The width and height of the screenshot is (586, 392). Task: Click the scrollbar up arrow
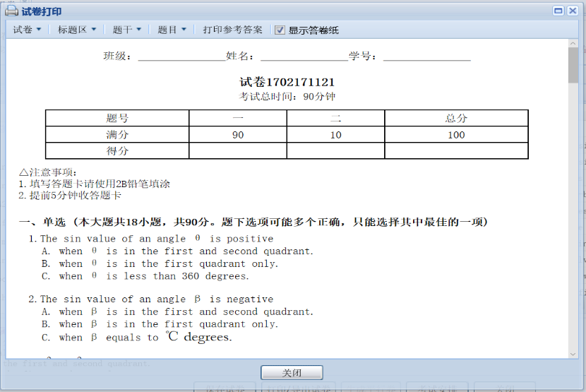[x=573, y=44]
